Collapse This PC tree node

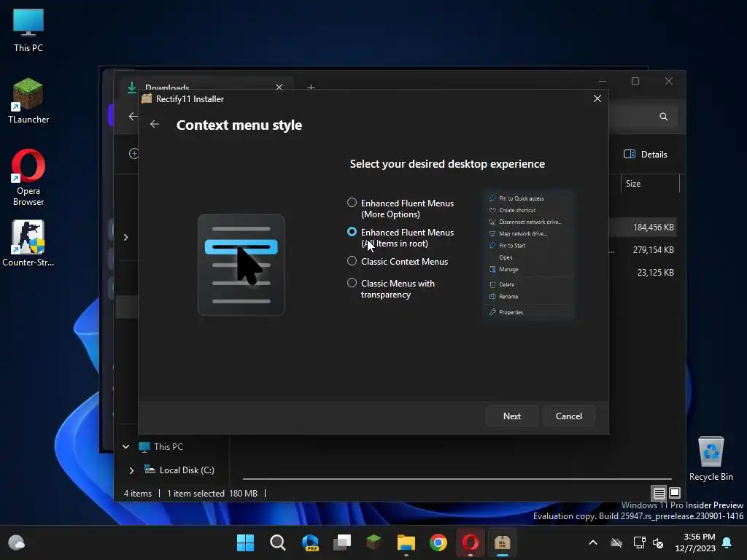pyautogui.click(x=125, y=447)
